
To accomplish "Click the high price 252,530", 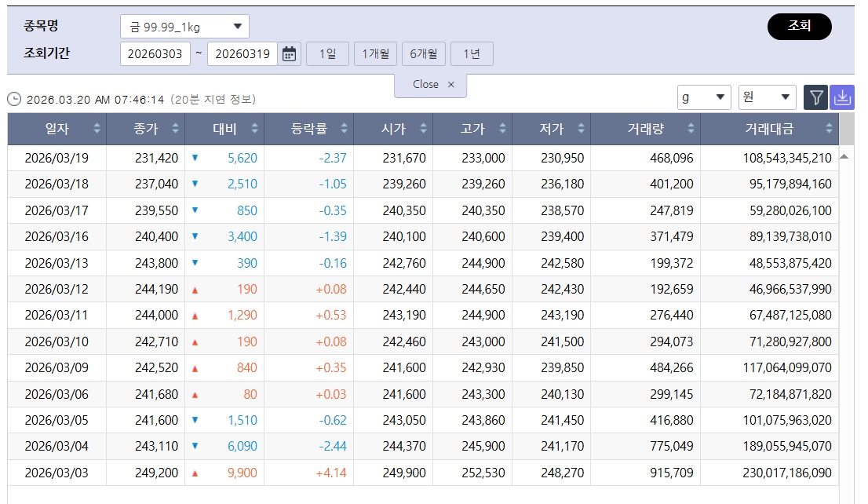I will click(x=483, y=473).
